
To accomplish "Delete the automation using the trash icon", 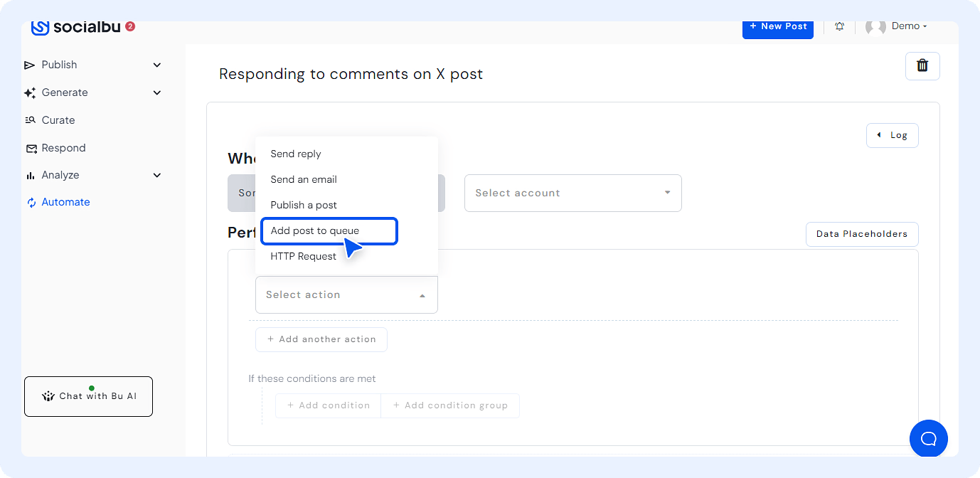I will [x=922, y=65].
